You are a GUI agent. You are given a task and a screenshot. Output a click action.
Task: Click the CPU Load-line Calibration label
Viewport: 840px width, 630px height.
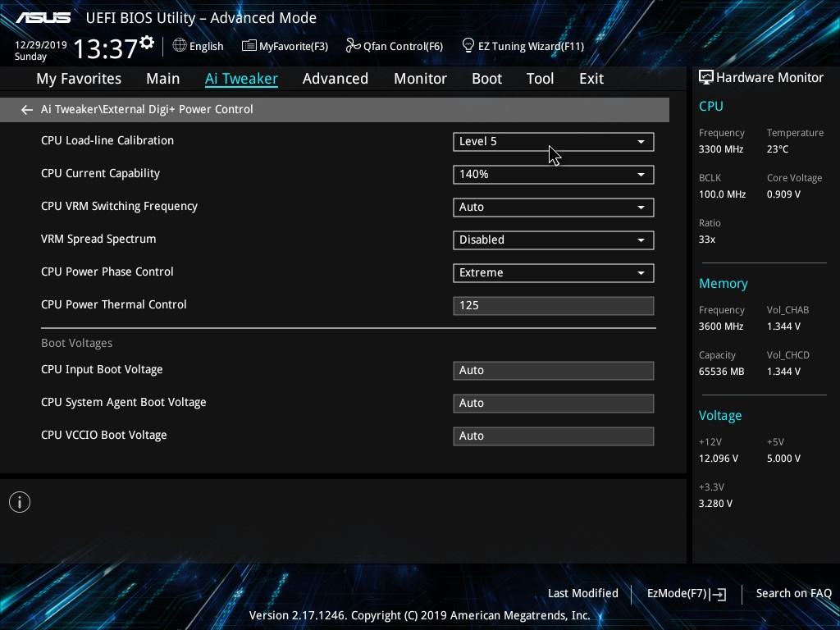[107, 140]
